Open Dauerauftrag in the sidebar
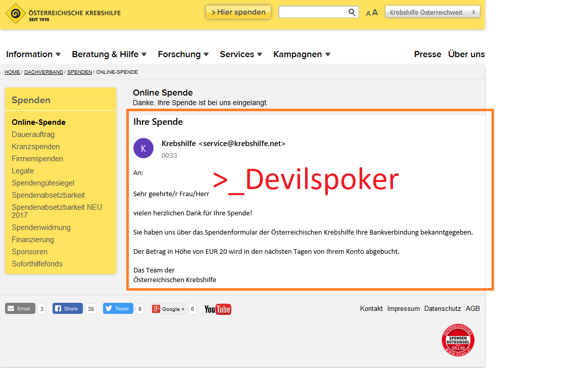588x368 pixels. coord(33,134)
